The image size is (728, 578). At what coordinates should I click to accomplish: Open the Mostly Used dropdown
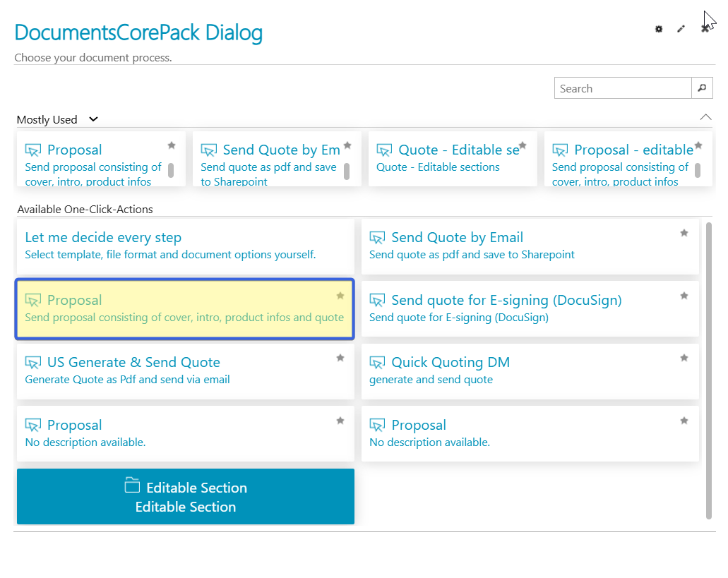click(x=93, y=119)
